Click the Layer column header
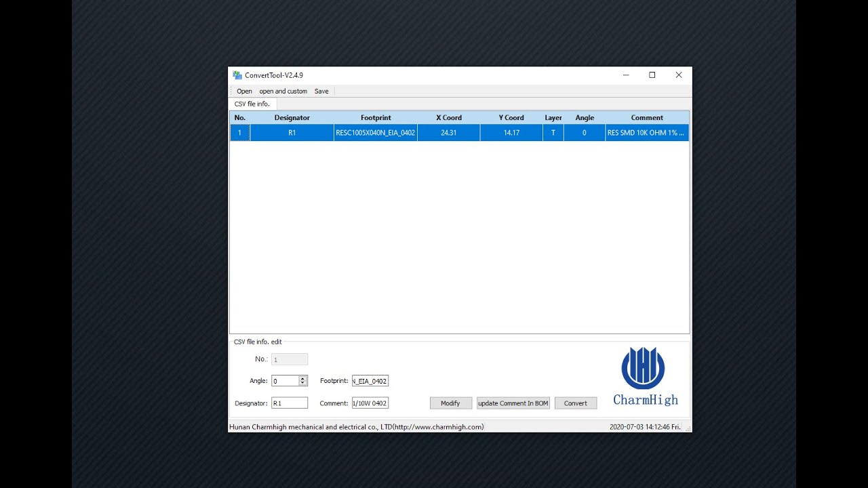The width and height of the screenshot is (868, 488). (553, 118)
